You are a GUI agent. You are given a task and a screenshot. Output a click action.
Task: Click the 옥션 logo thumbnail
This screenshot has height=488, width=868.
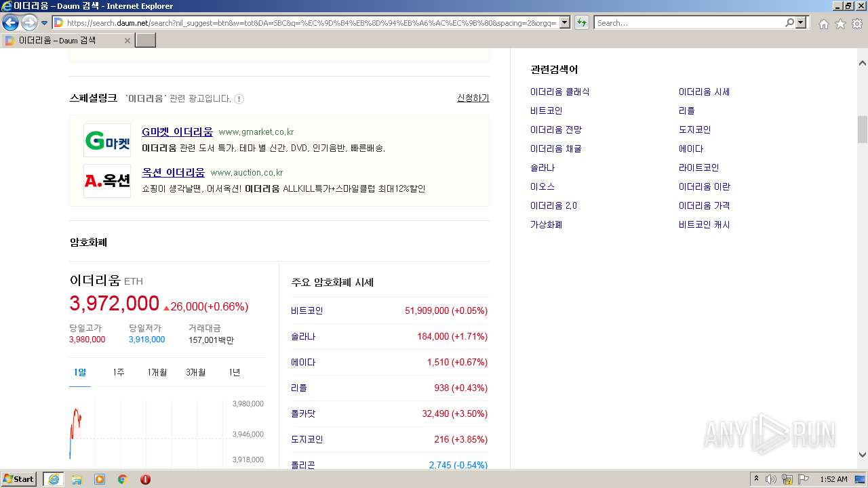107,181
